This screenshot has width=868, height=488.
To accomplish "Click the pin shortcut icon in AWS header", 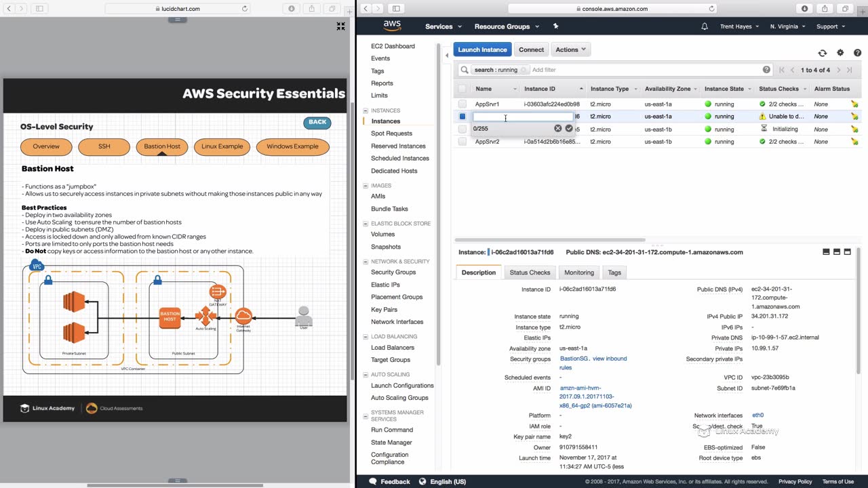I will [x=555, y=26].
